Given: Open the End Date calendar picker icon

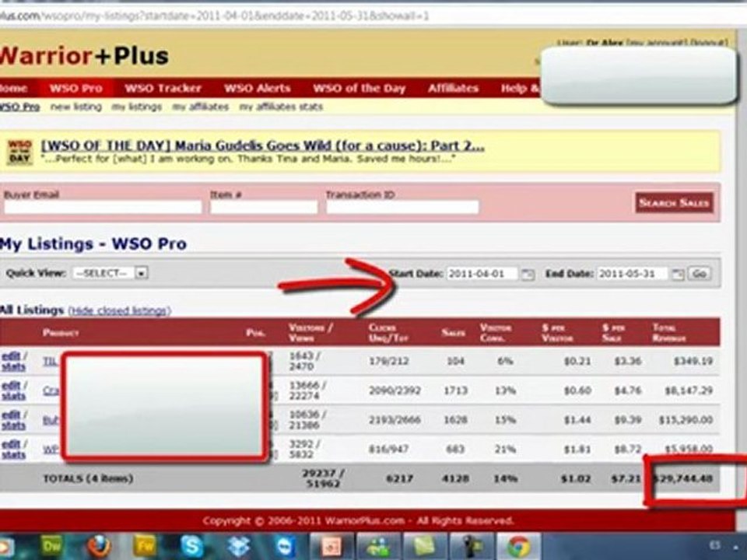Looking at the screenshot, I should [678, 275].
